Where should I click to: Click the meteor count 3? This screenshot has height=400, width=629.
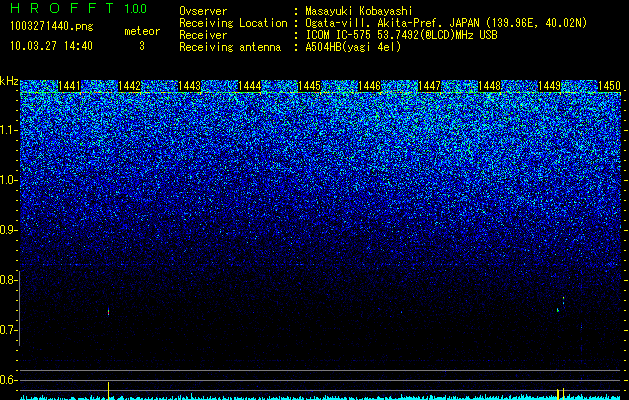pyautogui.click(x=142, y=46)
